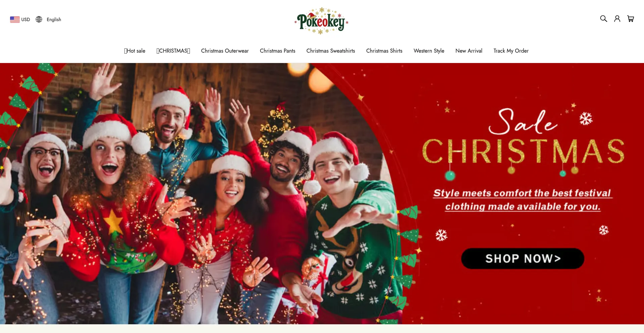Open Christmas Shirts category
Viewport: 644px width, 333px height.
pyautogui.click(x=384, y=51)
